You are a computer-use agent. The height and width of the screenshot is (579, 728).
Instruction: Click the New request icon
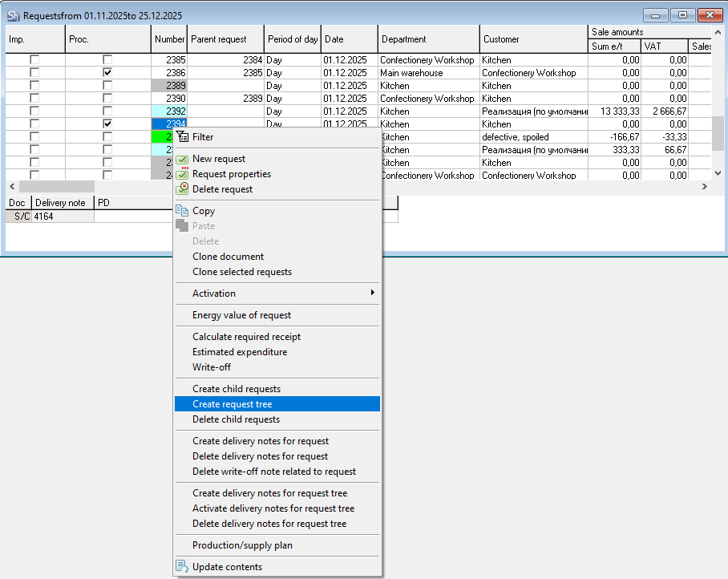pos(182,159)
